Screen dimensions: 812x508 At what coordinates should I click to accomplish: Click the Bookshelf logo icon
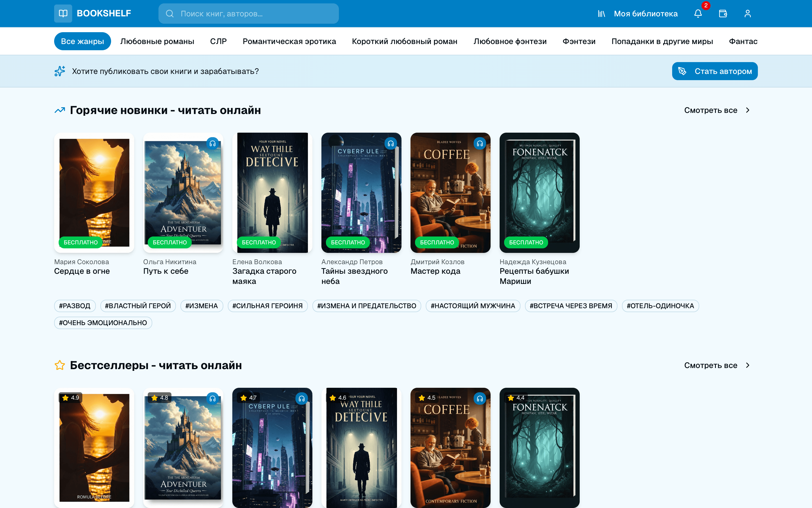click(63, 14)
